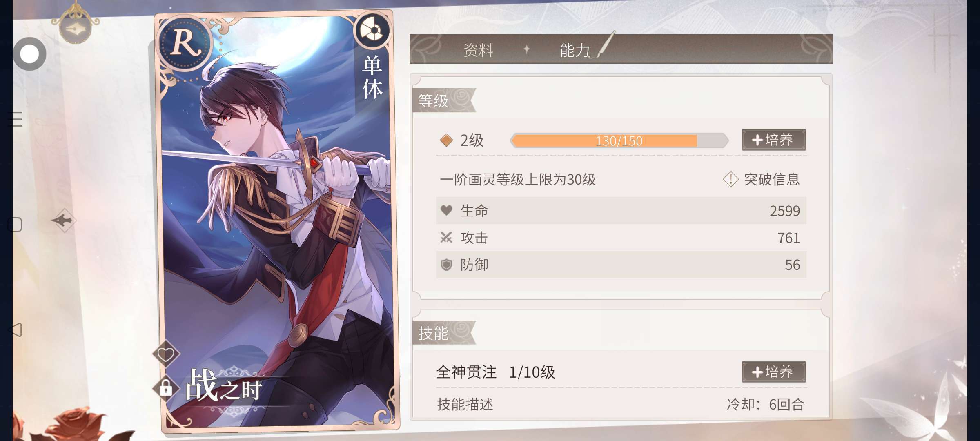Toggle the heart favorite on card
The height and width of the screenshot is (441, 980).
tap(166, 354)
